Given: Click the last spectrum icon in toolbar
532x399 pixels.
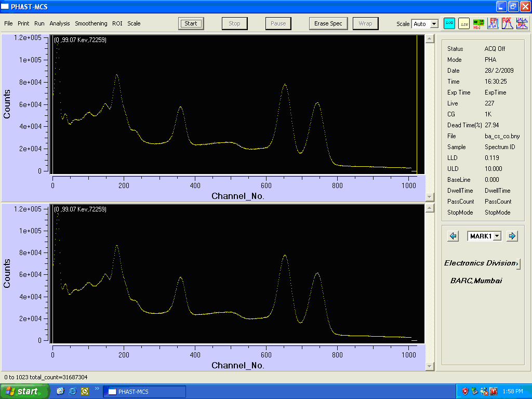Looking at the screenshot, I should tap(522, 23).
